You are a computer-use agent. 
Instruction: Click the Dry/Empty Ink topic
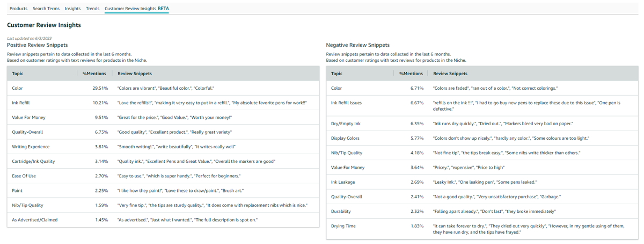point(346,124)
